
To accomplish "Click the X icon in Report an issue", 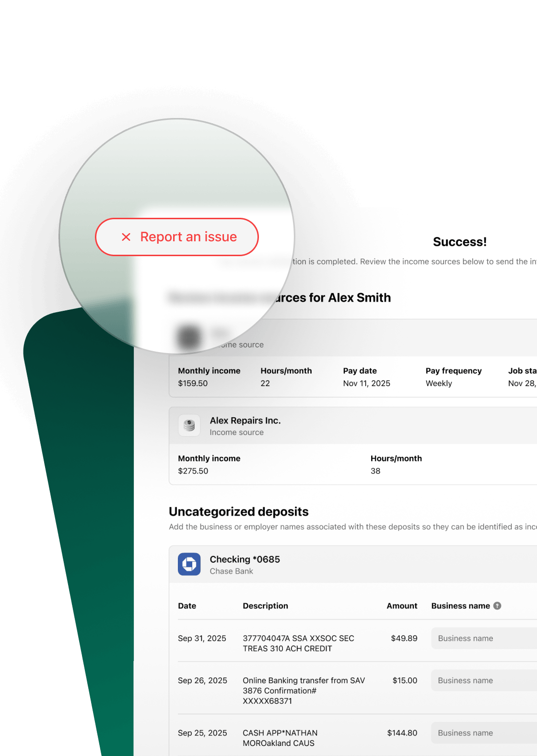I will (x=126, y=237).
